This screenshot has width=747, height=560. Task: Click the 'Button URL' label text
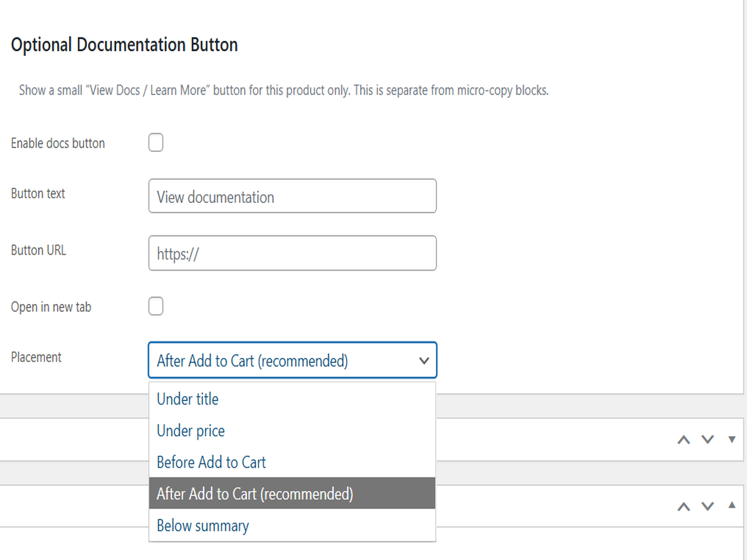click(39, 250)
